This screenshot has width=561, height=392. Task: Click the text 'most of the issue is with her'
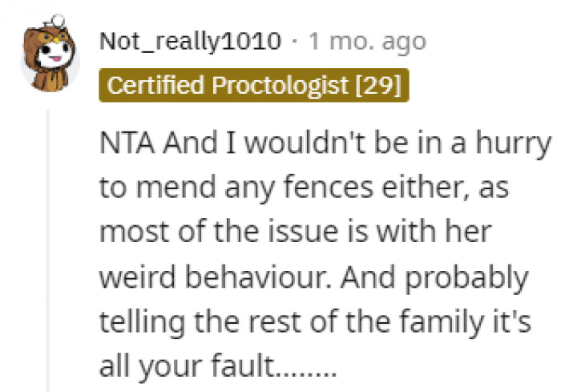coord(295,232)
